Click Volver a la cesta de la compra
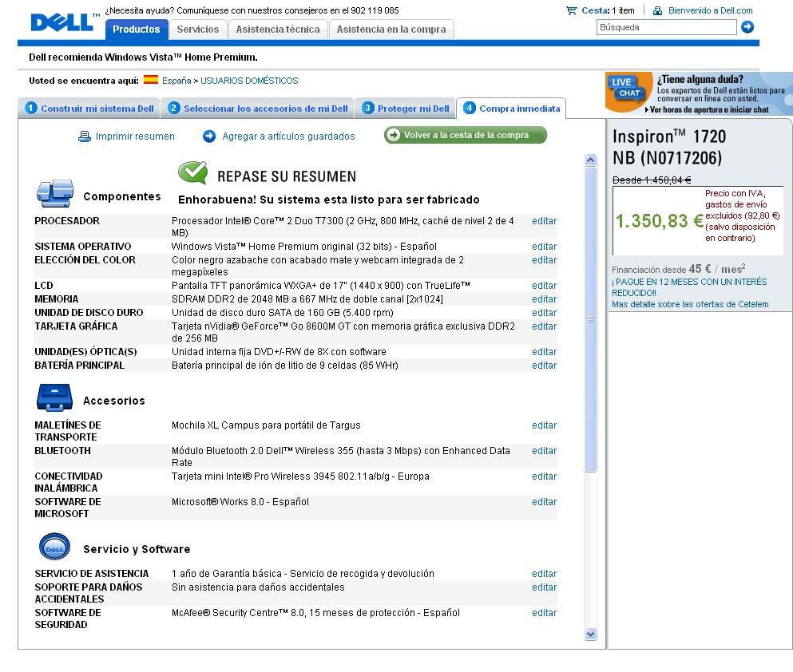 click(x=466, y=135)
